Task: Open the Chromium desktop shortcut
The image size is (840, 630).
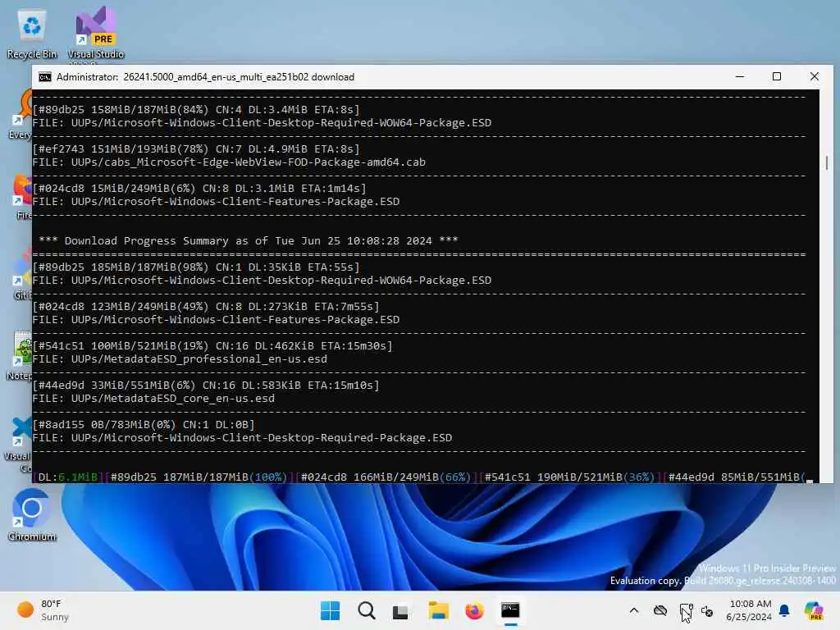Action: pos(32,515)
